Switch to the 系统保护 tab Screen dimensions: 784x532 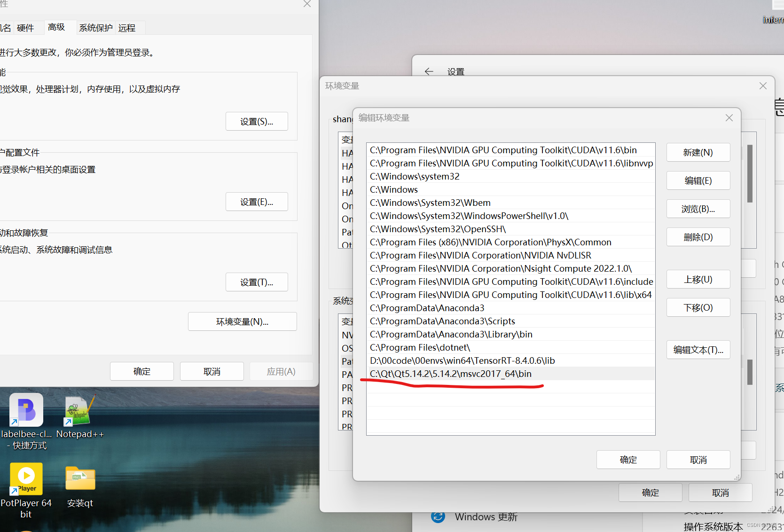(x=96, y=28)
